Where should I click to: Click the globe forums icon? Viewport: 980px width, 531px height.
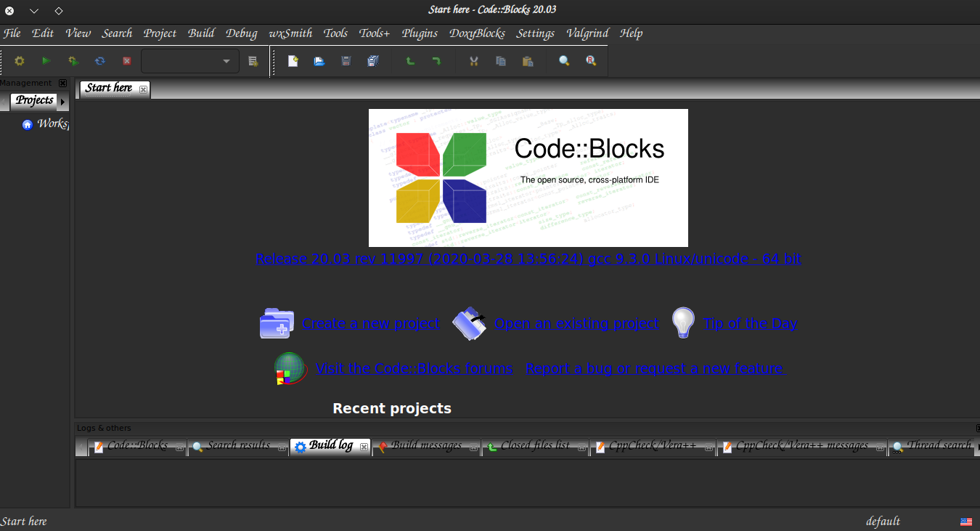click(290, 368)
